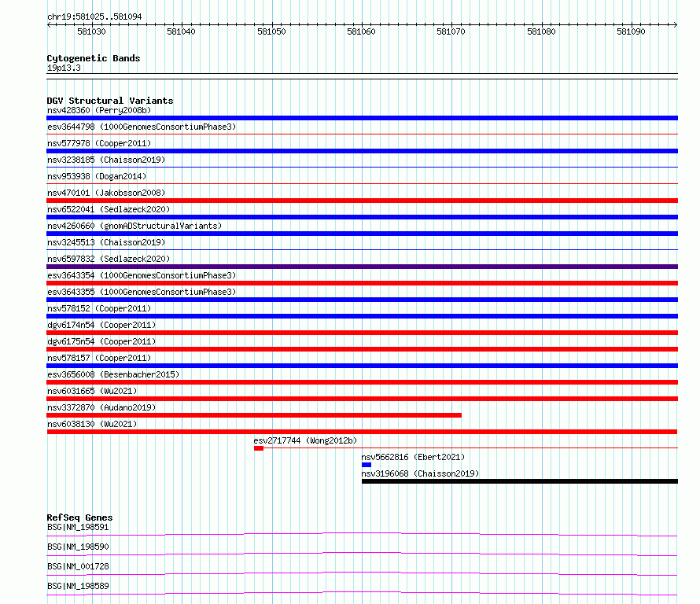
Task: Select the red bar under esv3656008
Action: 362,382
